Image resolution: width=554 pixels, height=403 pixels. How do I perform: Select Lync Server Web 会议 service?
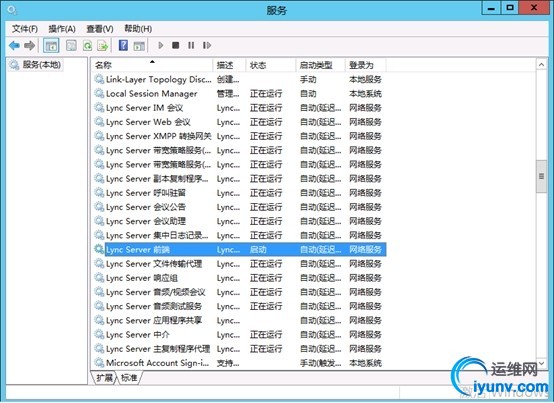pyautogui.click(x=239, y=122)
